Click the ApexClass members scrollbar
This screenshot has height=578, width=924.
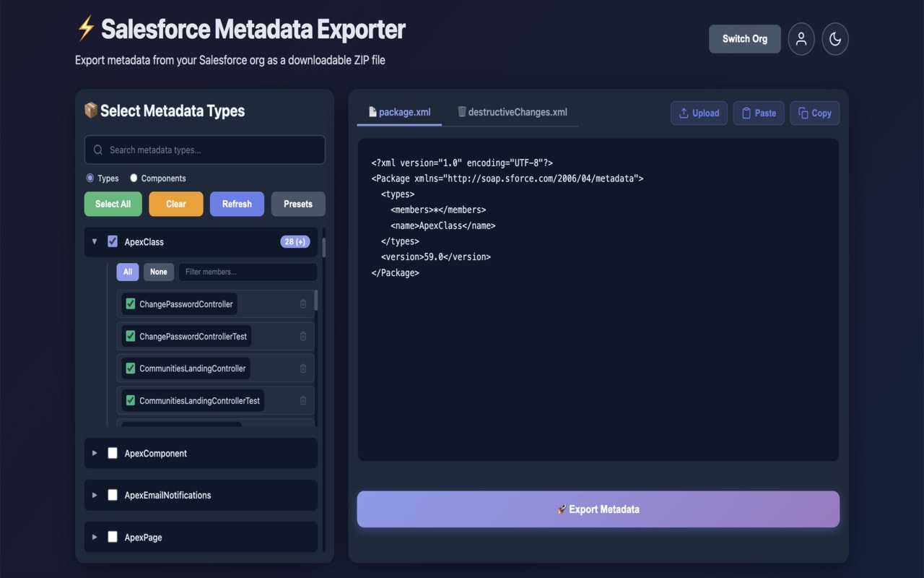tap(316, 300)
